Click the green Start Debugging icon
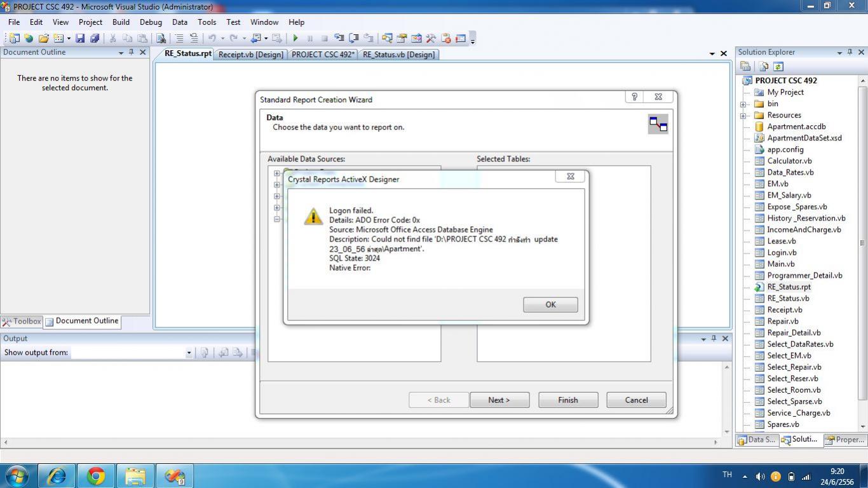Image resolution: width=868 pixels, height=488 pixels. pos(295,38)
